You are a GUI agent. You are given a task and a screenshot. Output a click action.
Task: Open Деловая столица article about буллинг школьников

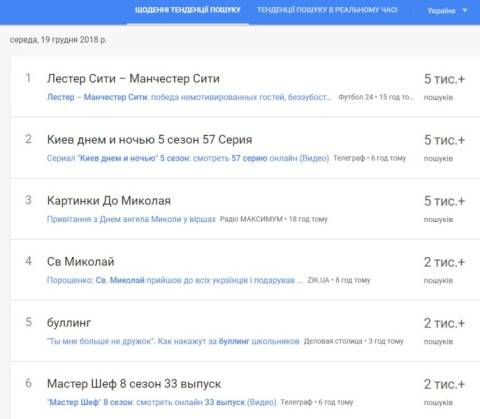[173, 341]
